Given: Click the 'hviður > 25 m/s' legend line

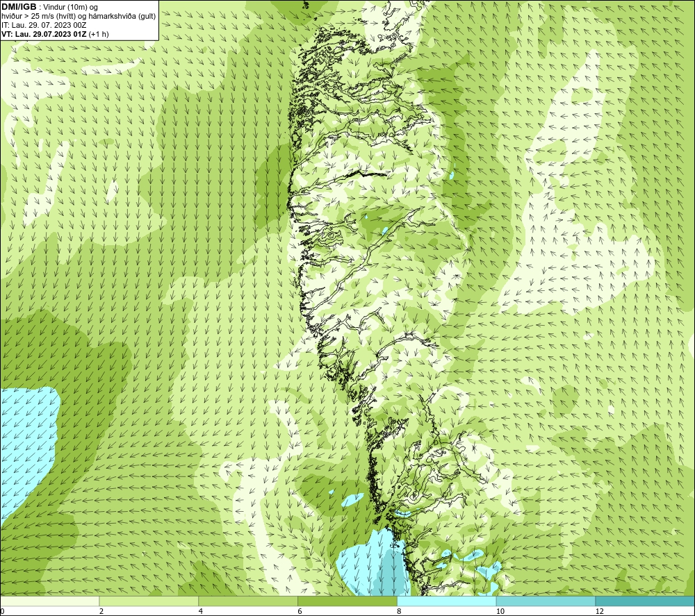Looking at the screenshot, I should pos(79,17).
